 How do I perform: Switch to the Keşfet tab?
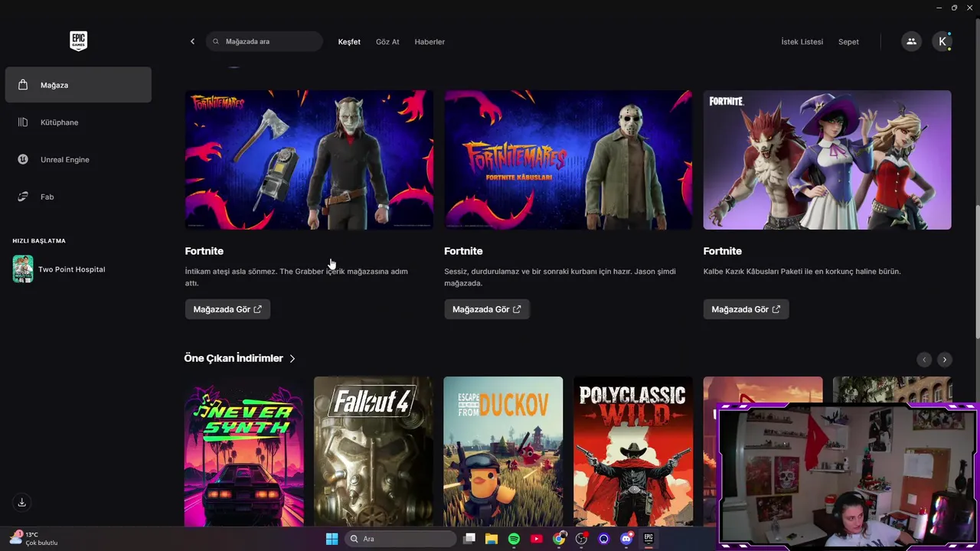point(349,41)
